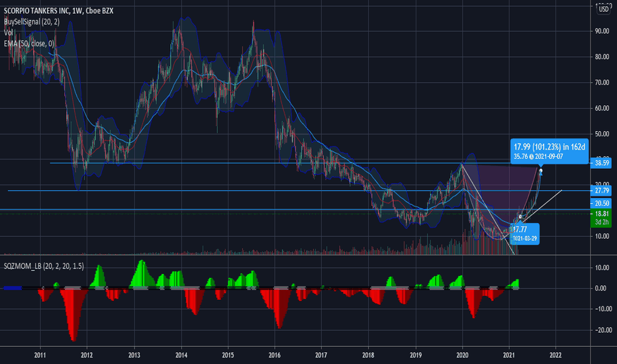Click the 10.00 momentum scale label
The image size is (617, 364).
tap(602, 268)
